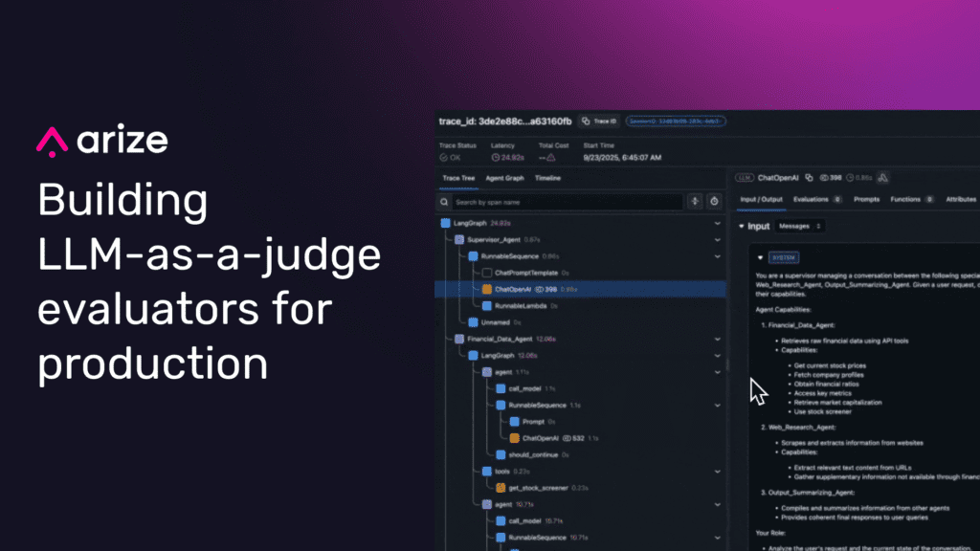Image resolution: width=980 pixels, height=551 pixels.
Task: Click the Arize logo
Action: tap(102, 142)
